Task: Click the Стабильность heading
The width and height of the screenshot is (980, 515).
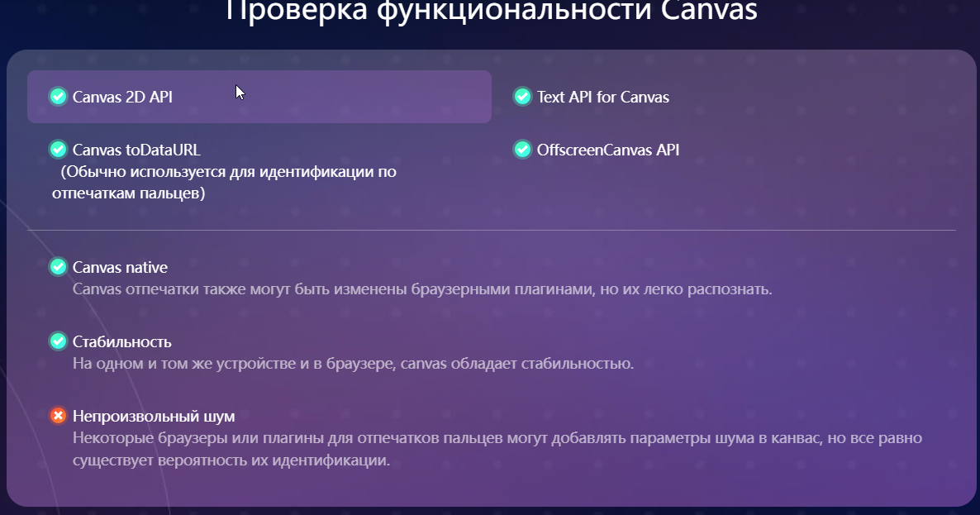Action: [121, 342]
